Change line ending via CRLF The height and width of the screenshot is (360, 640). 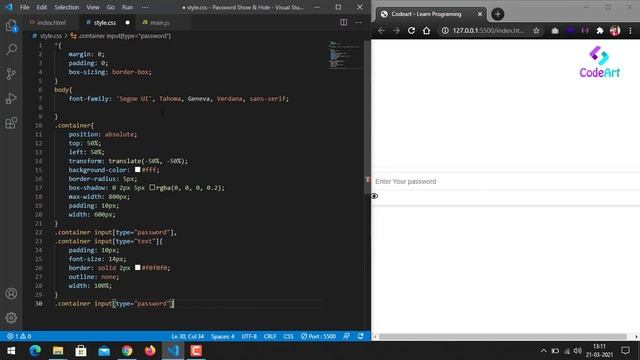tap(270, 336)
